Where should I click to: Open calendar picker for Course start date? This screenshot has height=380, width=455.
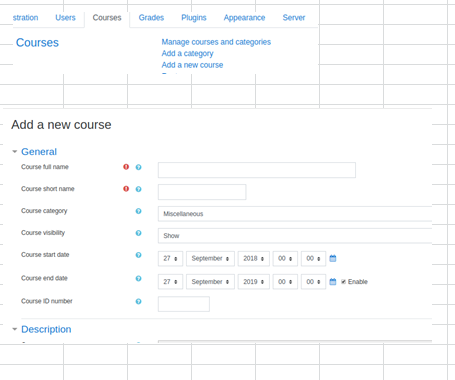[x=333, y=258]
